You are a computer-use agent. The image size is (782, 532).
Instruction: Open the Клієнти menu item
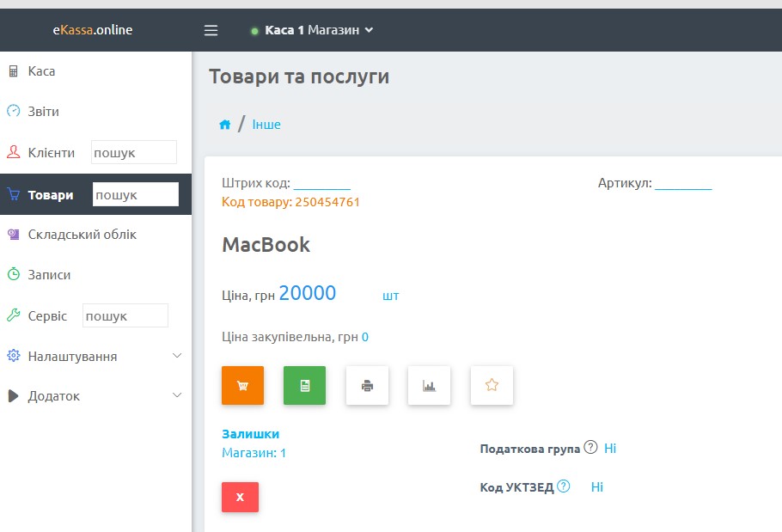click(52, 153)
